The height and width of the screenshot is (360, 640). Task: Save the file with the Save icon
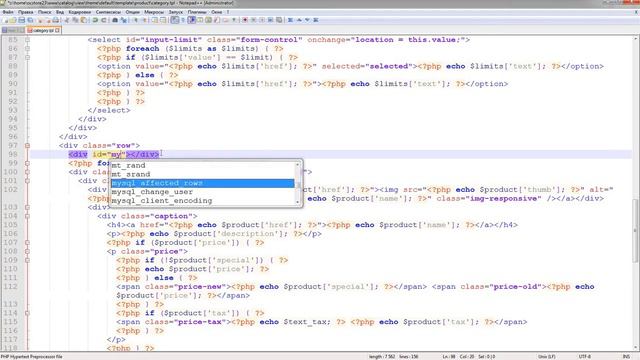click(x=21, y=20)
